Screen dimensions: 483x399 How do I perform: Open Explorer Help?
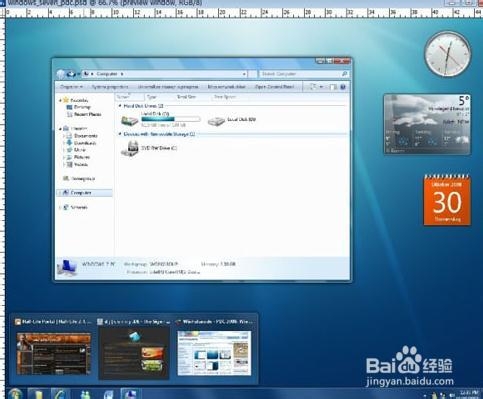(343, 87)
